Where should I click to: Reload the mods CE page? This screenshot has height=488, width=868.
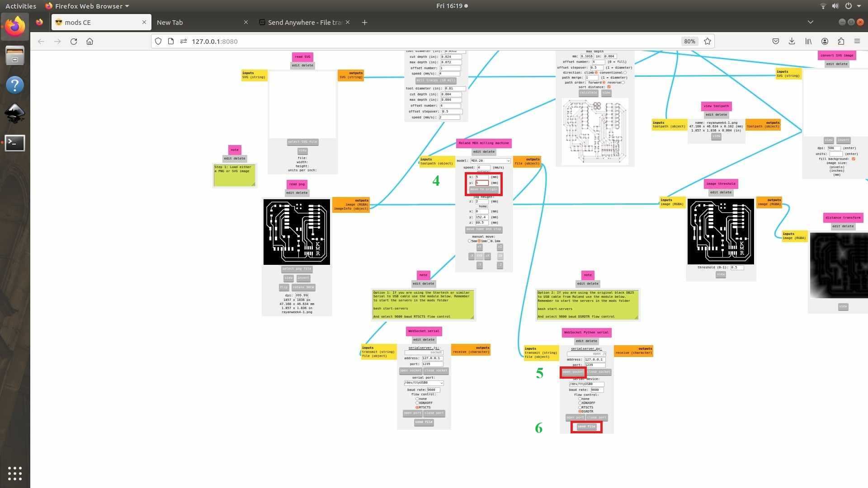click(x=74, y=41)
